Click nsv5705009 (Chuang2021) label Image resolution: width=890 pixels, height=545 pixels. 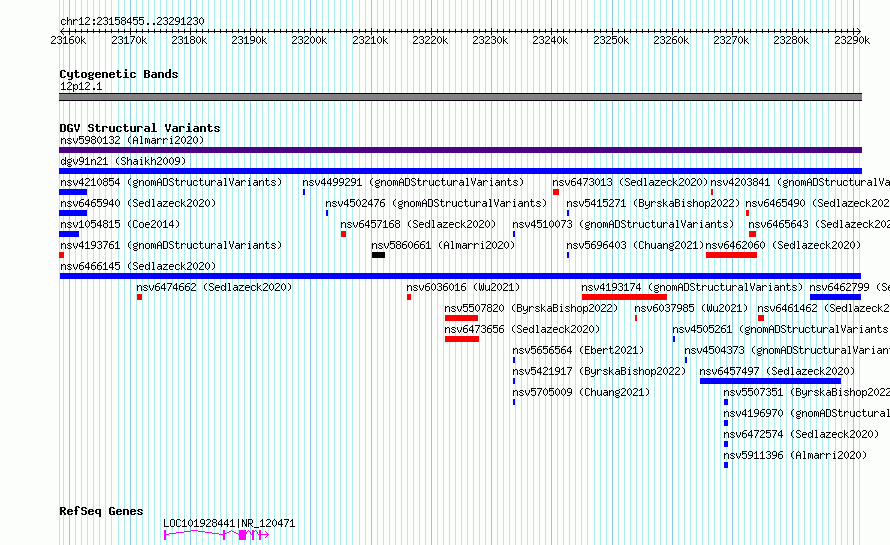[x=581, y=392]
